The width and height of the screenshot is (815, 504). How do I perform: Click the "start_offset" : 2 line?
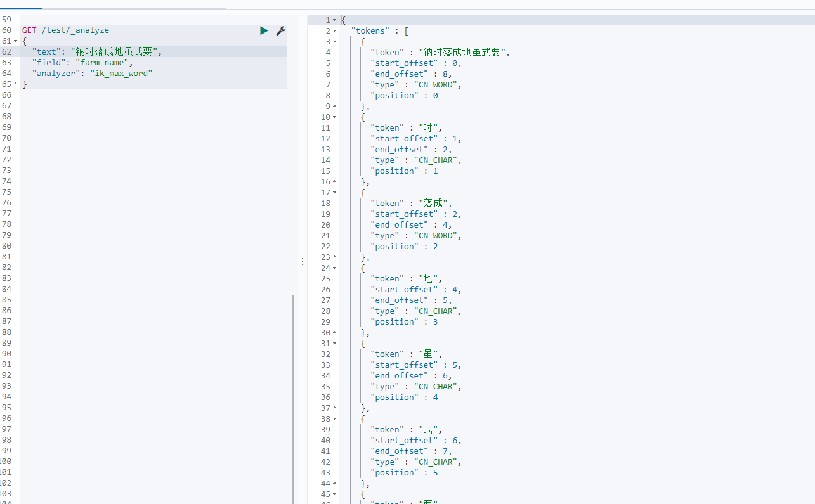416,214
